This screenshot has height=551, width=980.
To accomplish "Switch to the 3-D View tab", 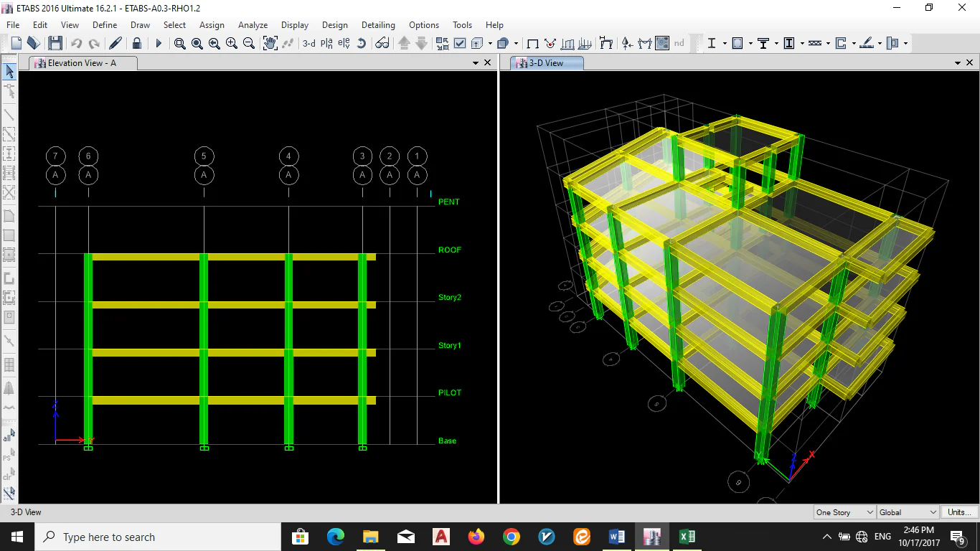I will tap(546, 63).
